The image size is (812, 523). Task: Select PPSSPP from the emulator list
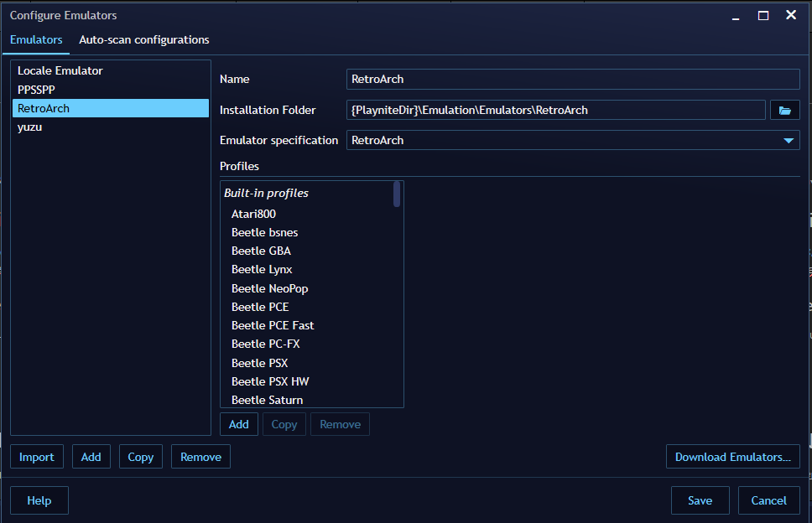(x=37, y=90)
